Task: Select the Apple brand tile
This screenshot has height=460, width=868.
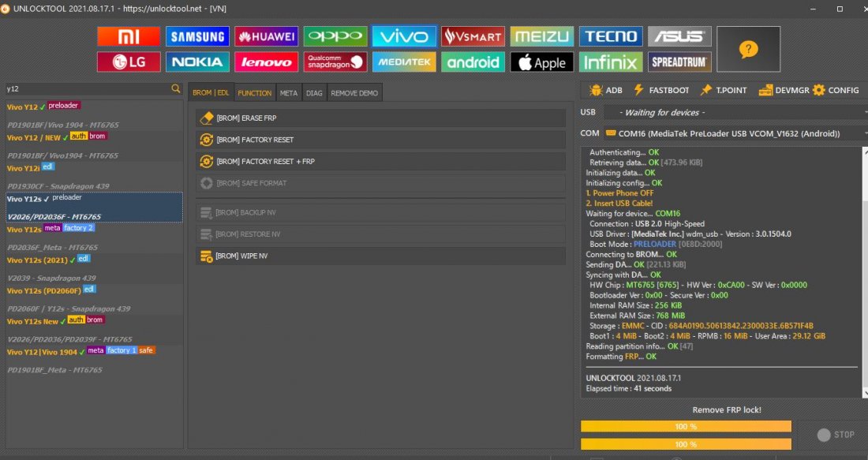Action: pyautogui.click(x=542, y=62)
